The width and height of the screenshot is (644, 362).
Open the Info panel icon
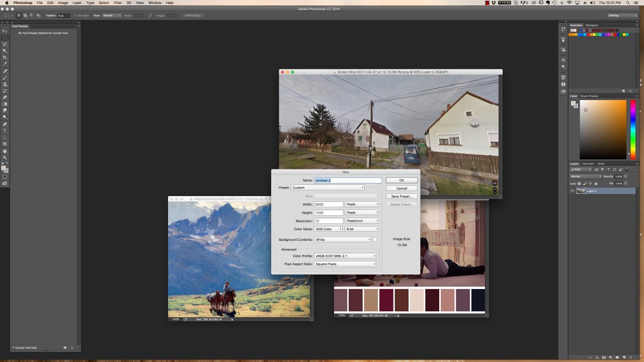coord(563,84)
